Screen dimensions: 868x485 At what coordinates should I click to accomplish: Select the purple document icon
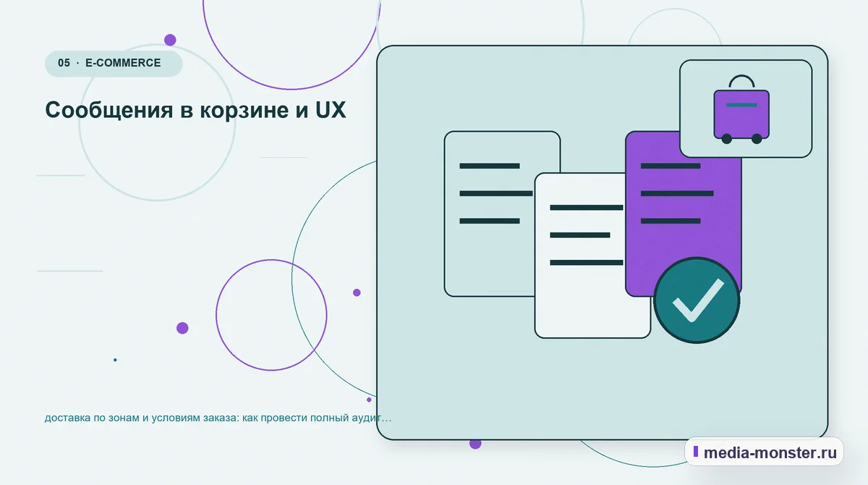point(684,214)
